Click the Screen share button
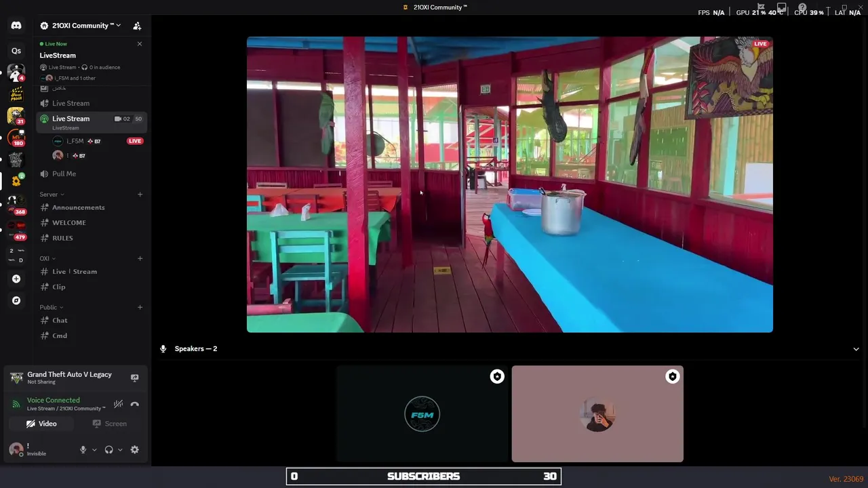This screenshot has width=868, height=488. (x=109, y=424)
